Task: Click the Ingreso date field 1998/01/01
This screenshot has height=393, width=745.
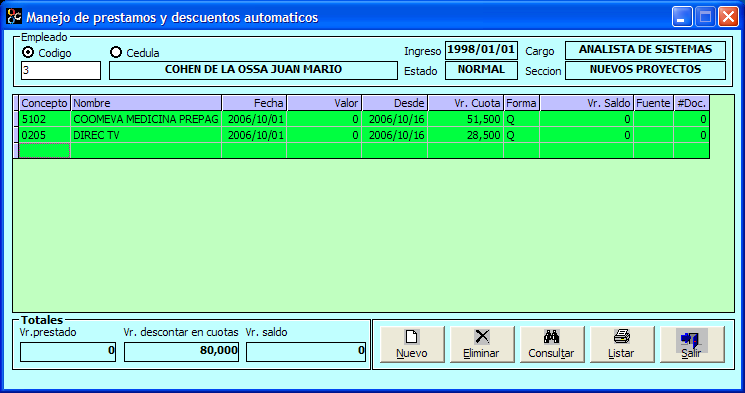Action: [x=481, y=50]
